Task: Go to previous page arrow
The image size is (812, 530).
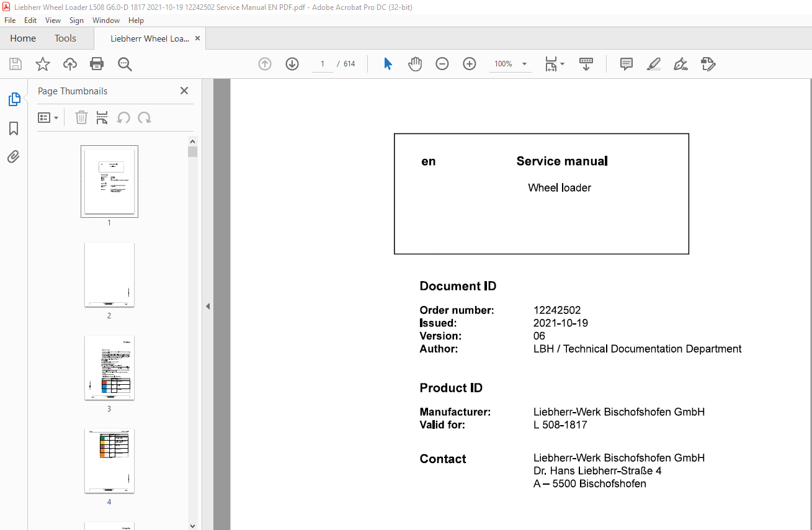Action: [x=265, y=64]
